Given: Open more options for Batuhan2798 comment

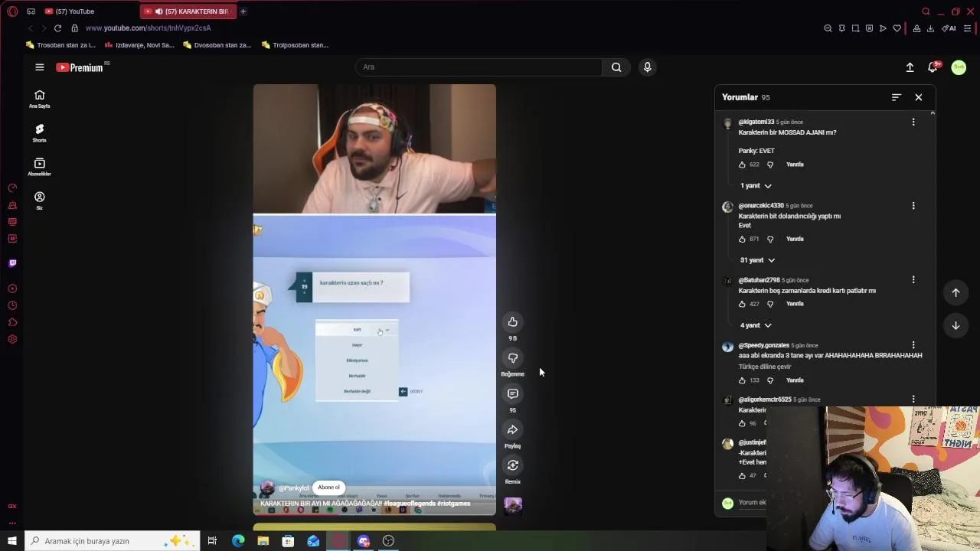Looking at the screenshot, I should pos(913,280).
